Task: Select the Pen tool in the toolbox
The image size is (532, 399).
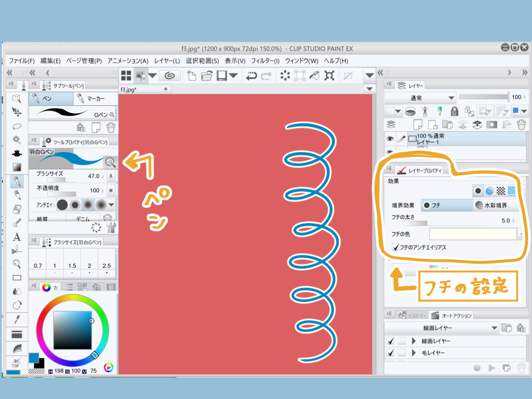Action: click(17, 181)
